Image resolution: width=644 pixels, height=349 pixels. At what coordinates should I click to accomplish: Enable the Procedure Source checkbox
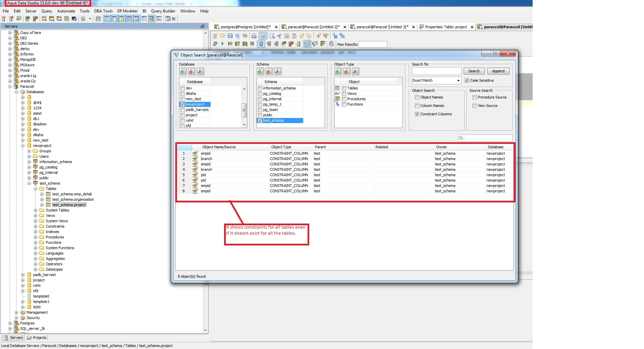pos(475,98)
